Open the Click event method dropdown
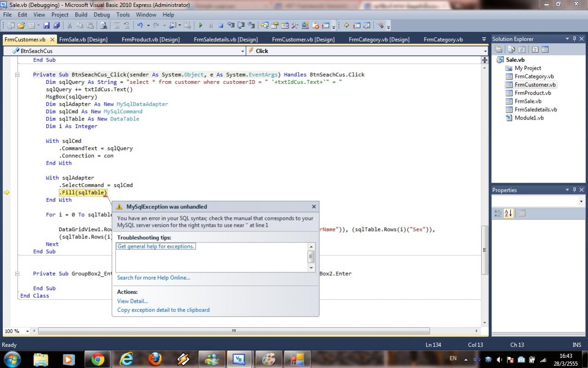 (x=485, y=51)
